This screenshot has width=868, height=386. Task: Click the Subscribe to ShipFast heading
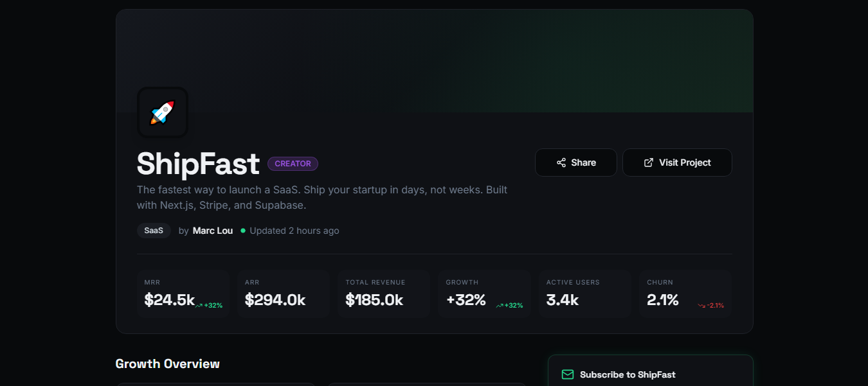point(628,374)
